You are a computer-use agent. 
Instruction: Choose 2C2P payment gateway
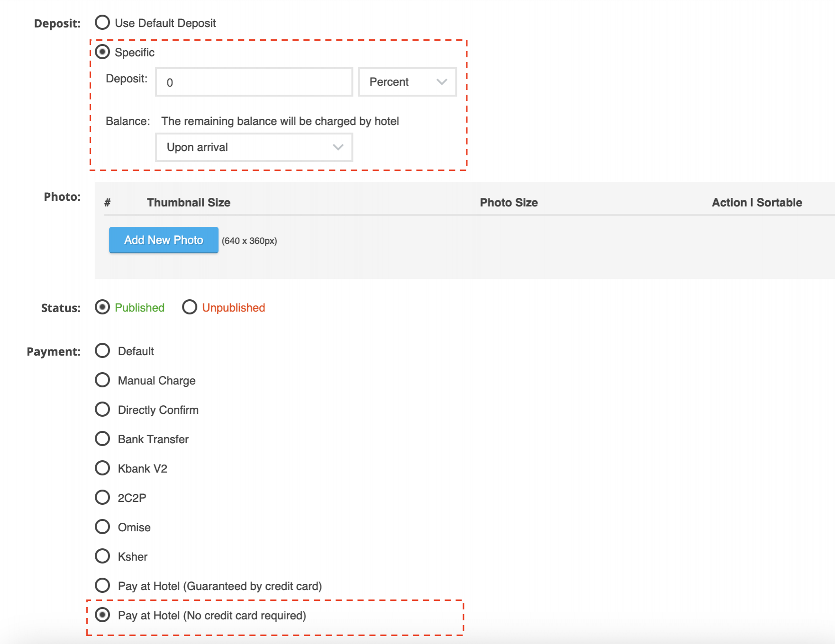coord(102,498)
